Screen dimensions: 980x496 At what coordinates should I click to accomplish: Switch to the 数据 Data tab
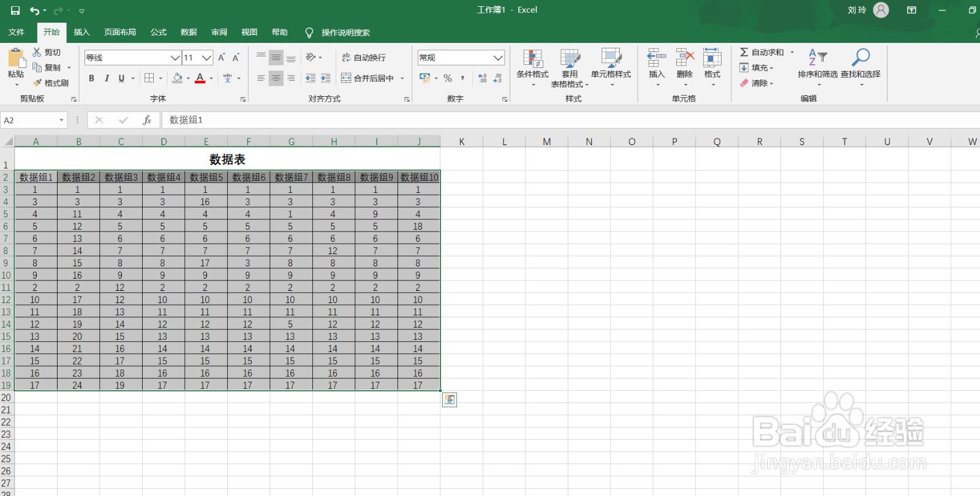click(x=189, y=32)
